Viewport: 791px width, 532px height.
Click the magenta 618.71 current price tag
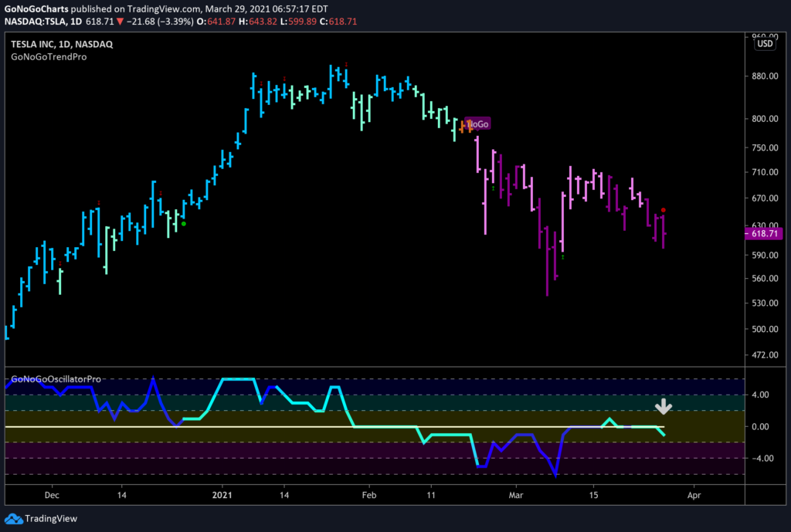pyautogui.click(x=764, y=233)
